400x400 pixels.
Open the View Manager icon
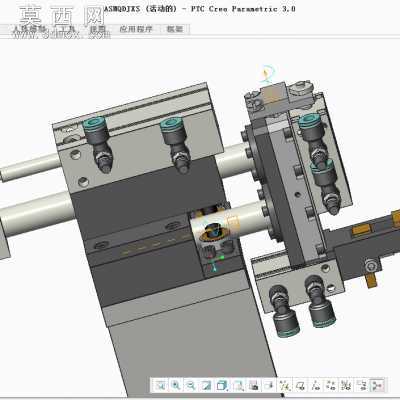pyautogui.click(x=253, y=386)
